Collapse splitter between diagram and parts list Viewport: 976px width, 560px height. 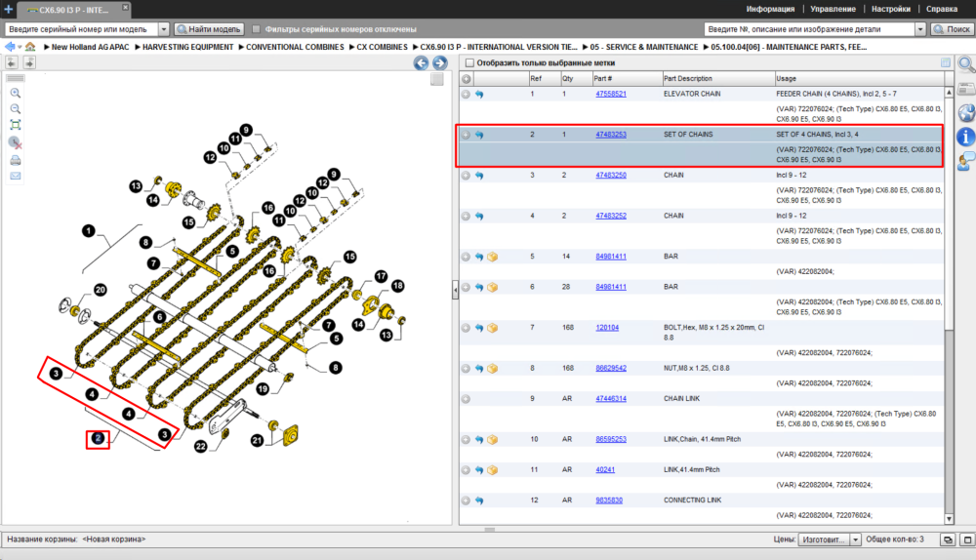pyautogui.click(x=455, y=290)
